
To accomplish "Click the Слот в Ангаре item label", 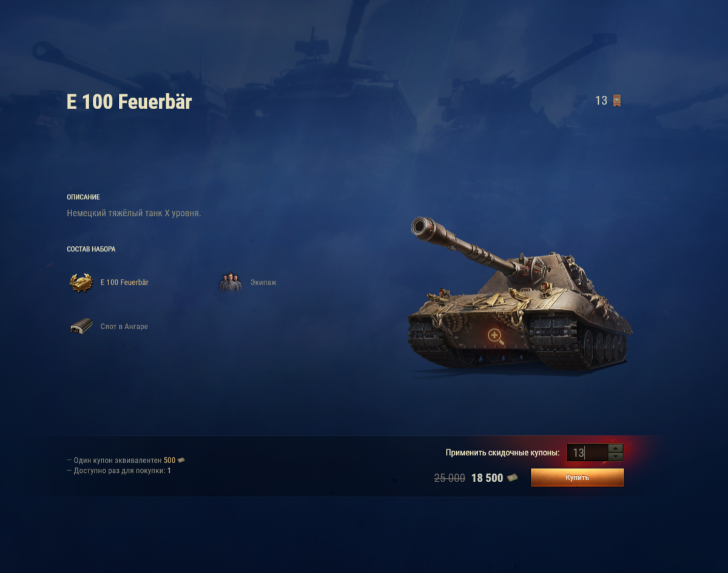I will click(124, 327).
